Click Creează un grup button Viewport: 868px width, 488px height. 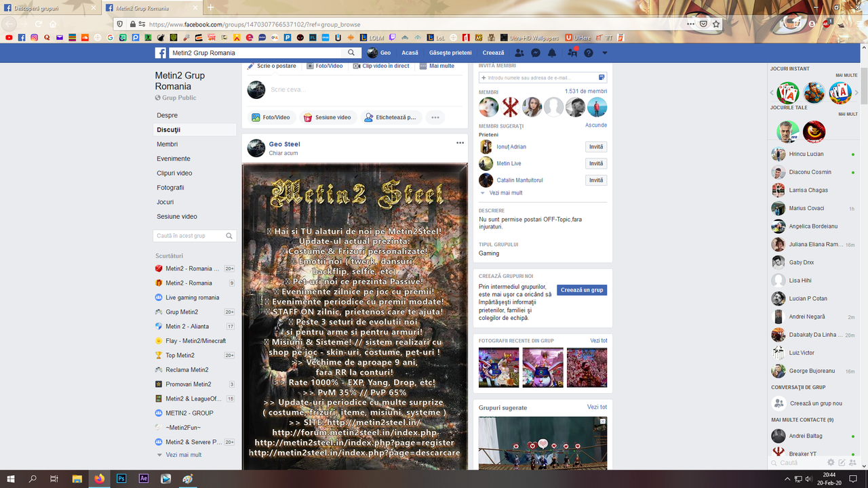click(582, 289)
